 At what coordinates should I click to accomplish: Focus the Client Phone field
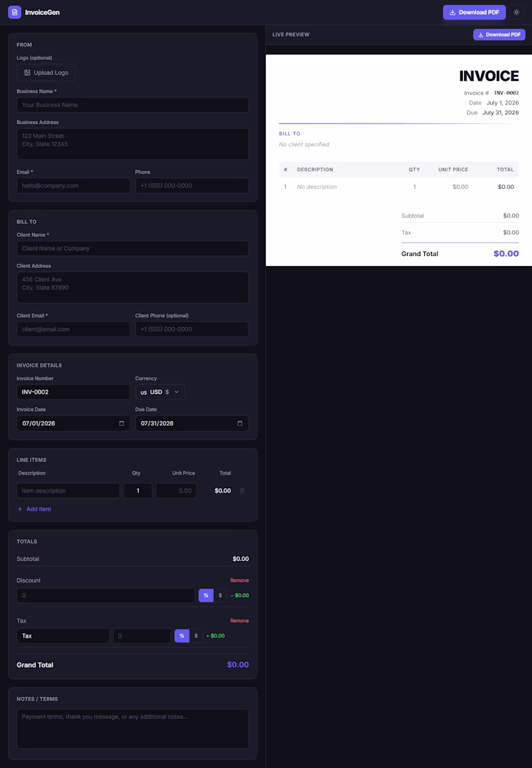[x=192, y=329]
